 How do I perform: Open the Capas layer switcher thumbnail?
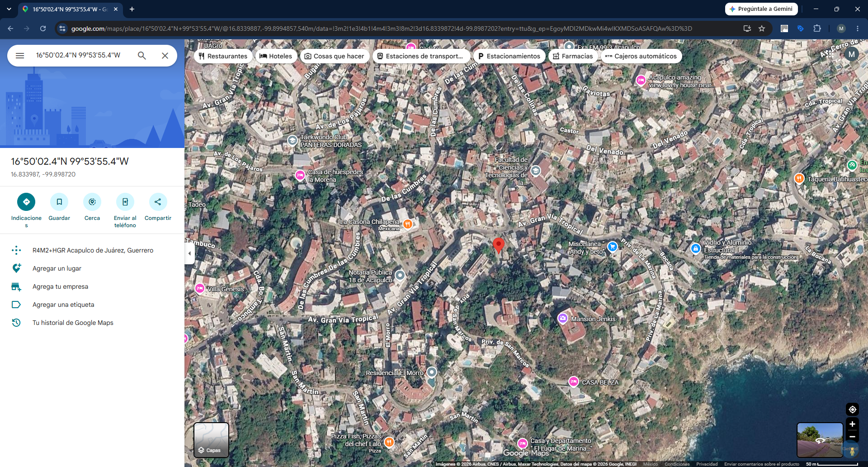tap(211, 440)
